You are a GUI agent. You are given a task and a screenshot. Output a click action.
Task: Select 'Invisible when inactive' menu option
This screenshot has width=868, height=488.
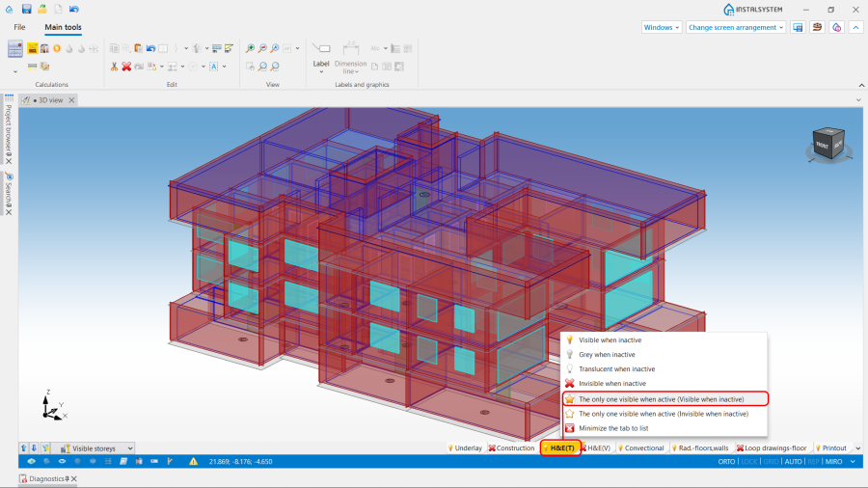point(612,384)
